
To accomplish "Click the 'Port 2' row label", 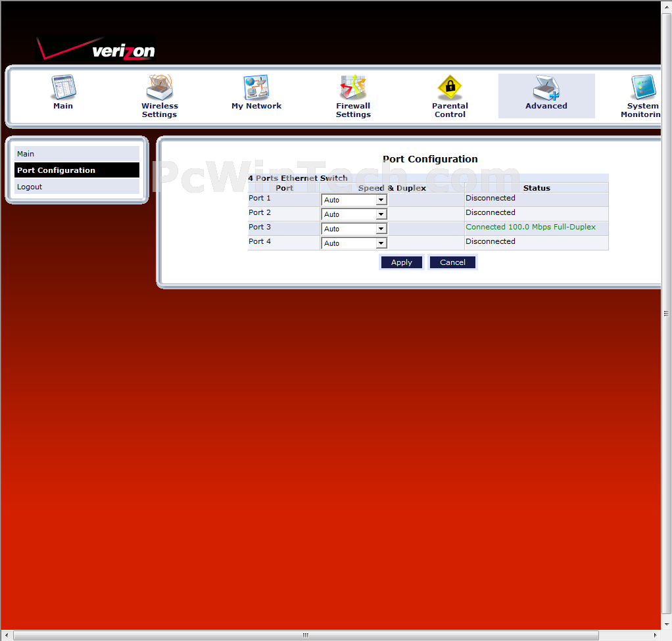I will [260, 212].
